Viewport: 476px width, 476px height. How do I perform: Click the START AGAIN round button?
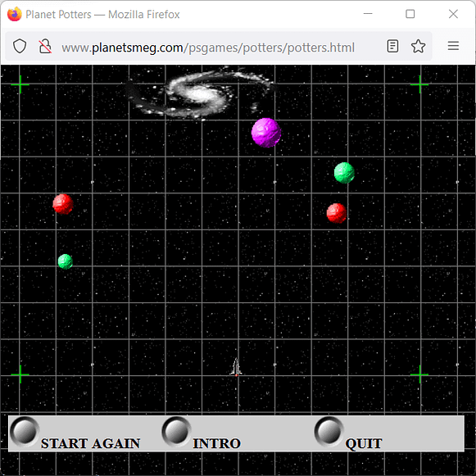click(x=25, y=432)
